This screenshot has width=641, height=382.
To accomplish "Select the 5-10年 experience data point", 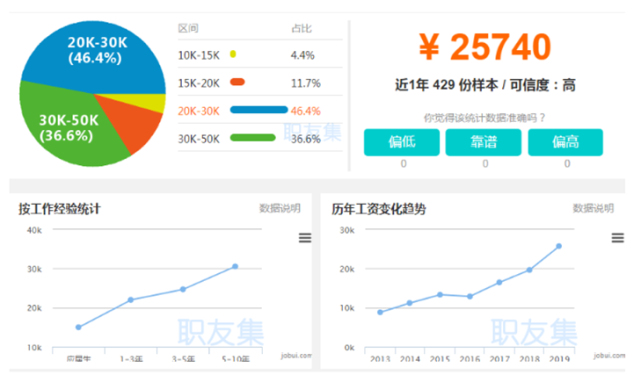I will (x=235, y=266).
